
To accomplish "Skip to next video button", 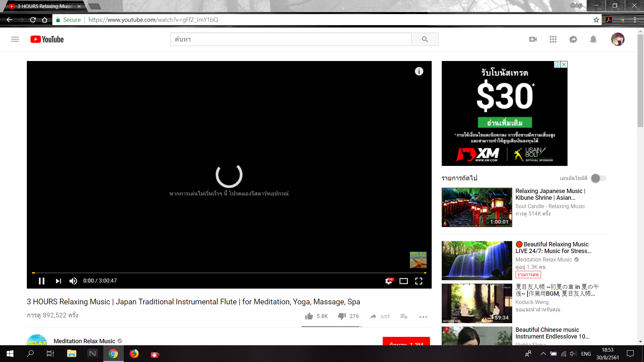I will point(58,281).
